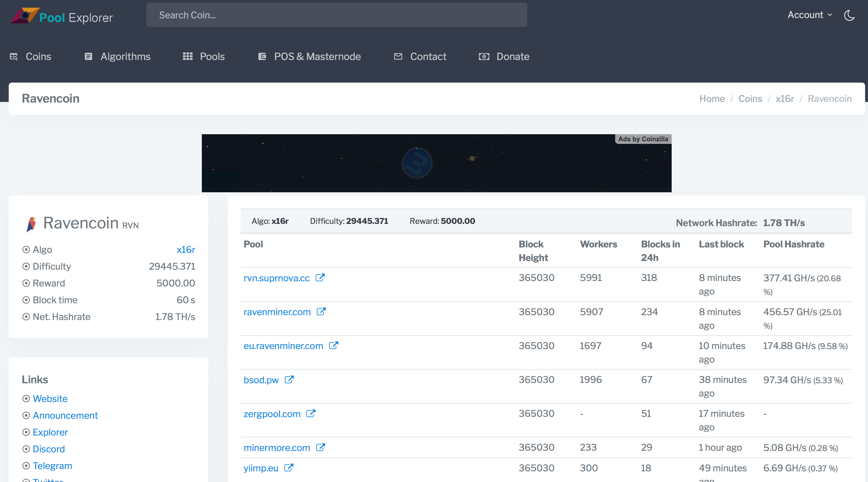This screenshot has height=482, width=868.
Task: Toggle dark mode moon icon
Action: pyautogui.click(x=849, y=15)
